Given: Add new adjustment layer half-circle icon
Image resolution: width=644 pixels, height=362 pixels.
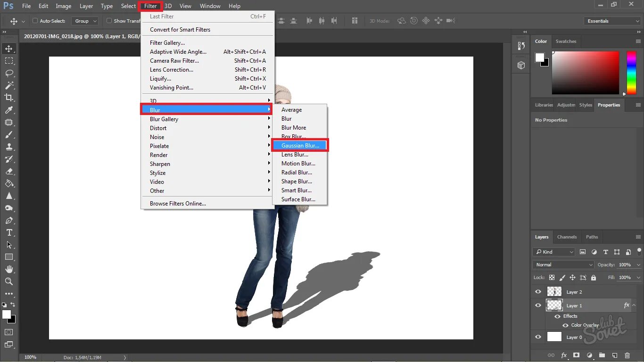Looking at the screenshot, I should click(589, 355).
